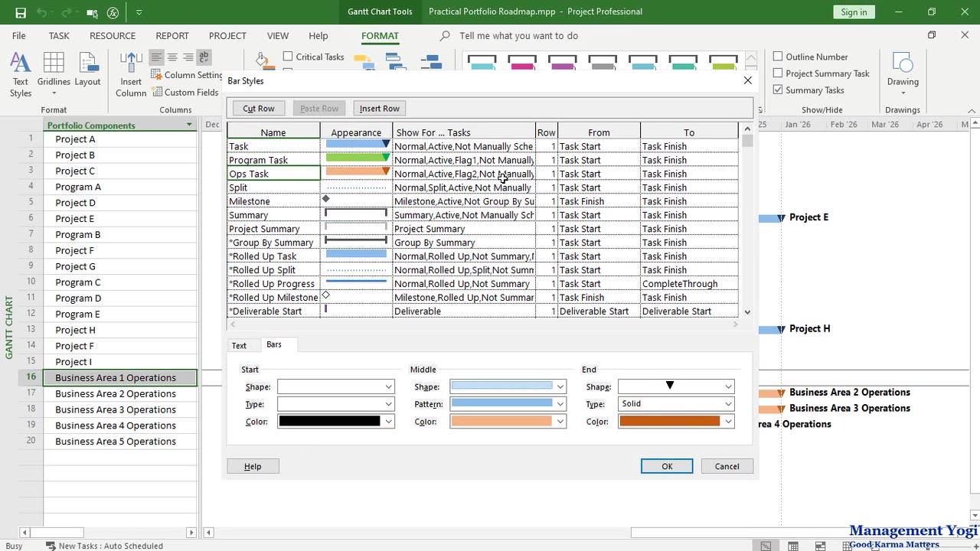The height and width of the screenshot is (551, 980).
Task: Switch to Gantt Chart view in status bar
Action: pyautogui.click(x=766, y=546)
